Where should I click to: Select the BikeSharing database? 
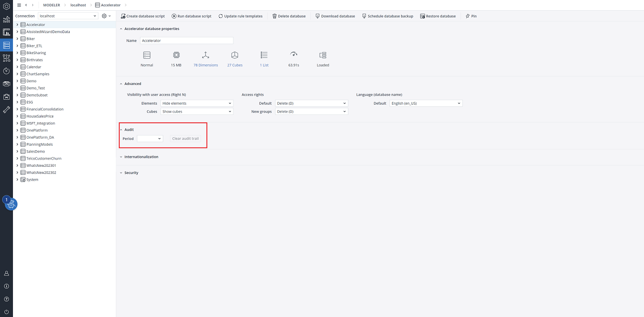(36, 53)
